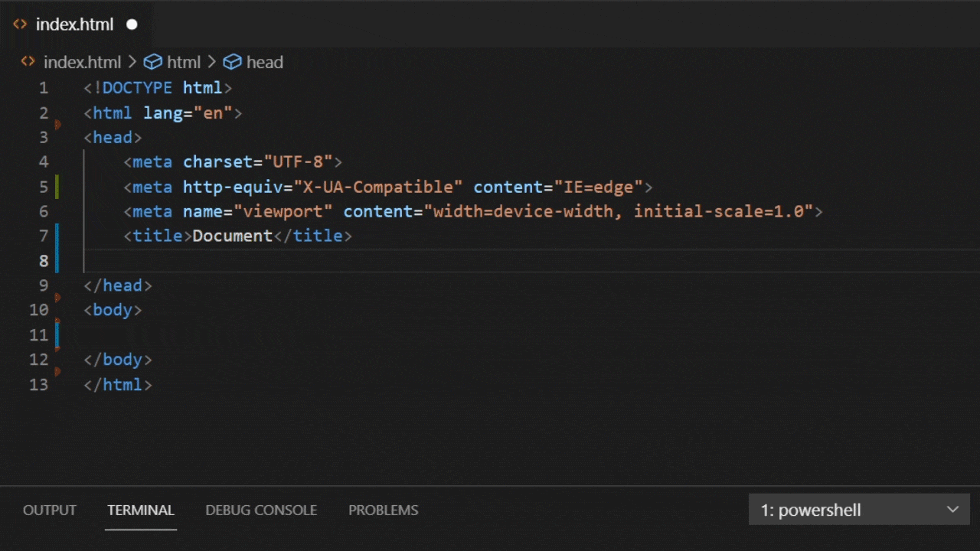Click the head element cube icon in breadcrumbs
Viewport: 980px width, 551px height.
click(x=232, y=62)
